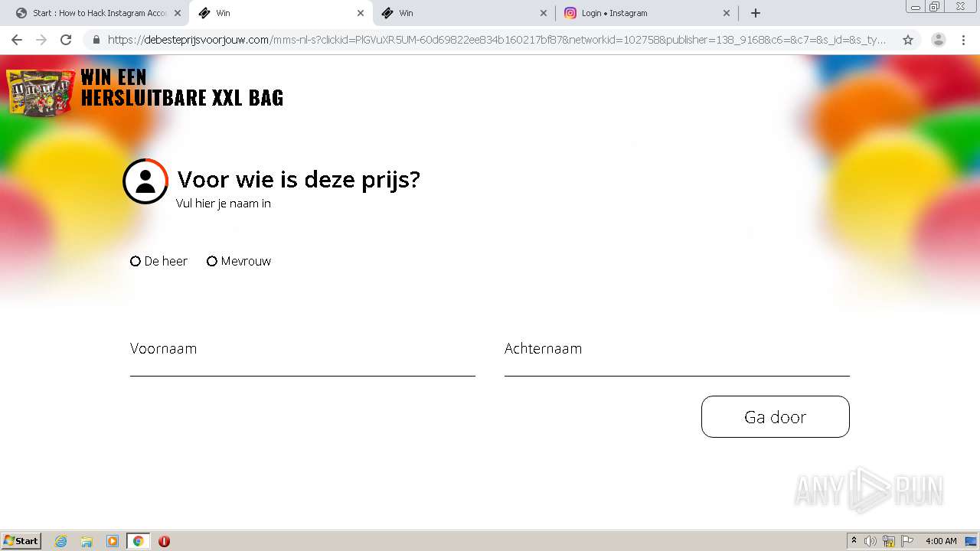Open the Chrome three-dot menu

coord(965,40)
